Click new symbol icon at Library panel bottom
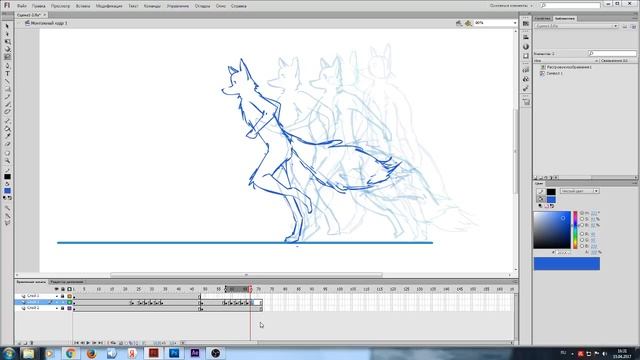The width and height of the screenshot is (640, 360). point(536,178)
